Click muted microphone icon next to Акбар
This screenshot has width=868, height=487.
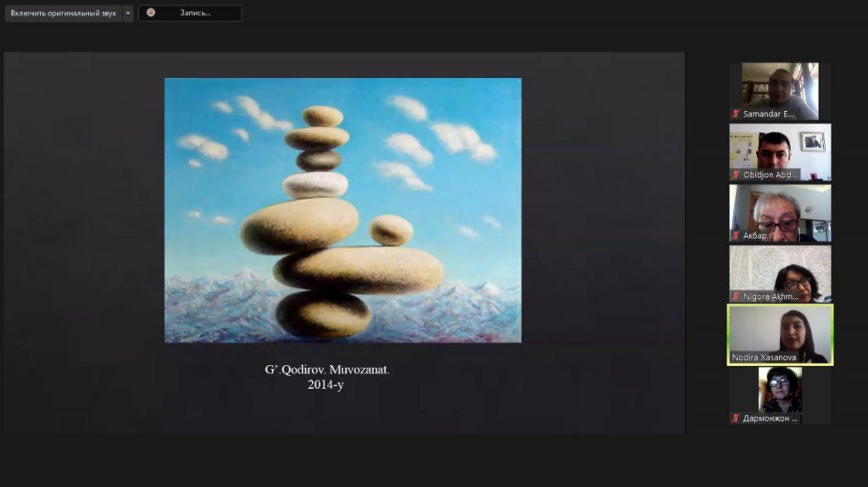[736, 235]
